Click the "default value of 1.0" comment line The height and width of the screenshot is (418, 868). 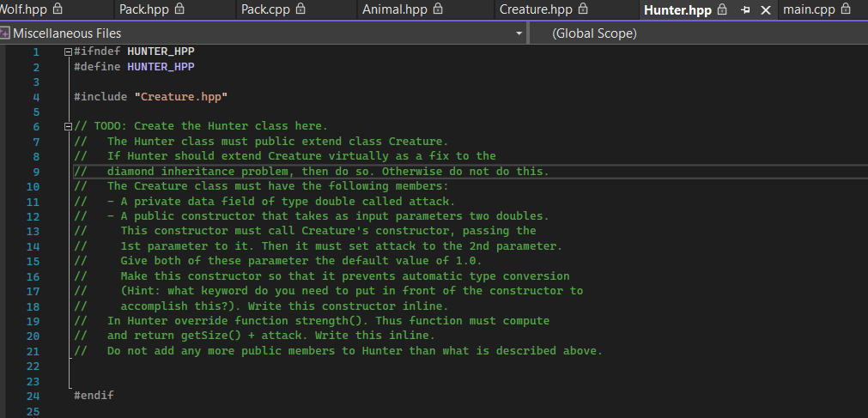point(278,261)
